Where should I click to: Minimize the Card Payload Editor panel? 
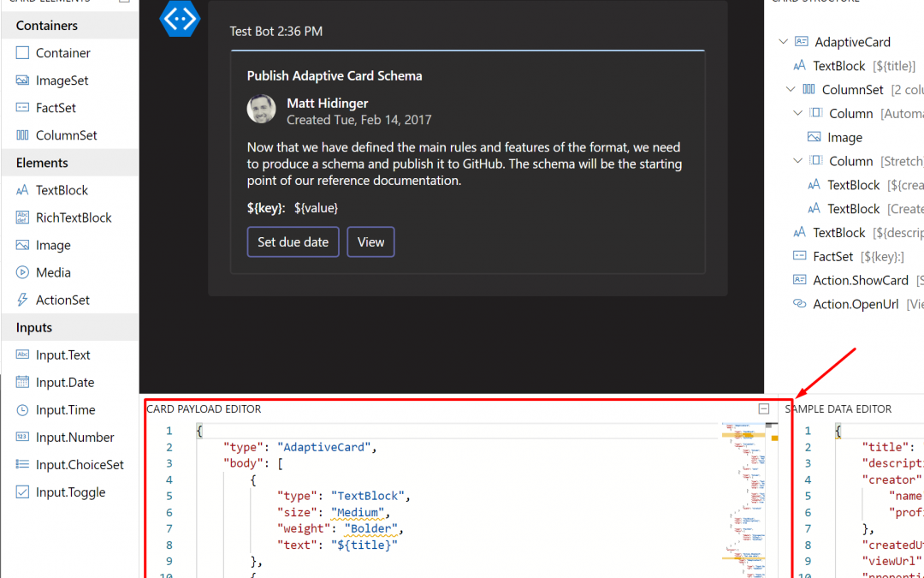coord(764,408)
